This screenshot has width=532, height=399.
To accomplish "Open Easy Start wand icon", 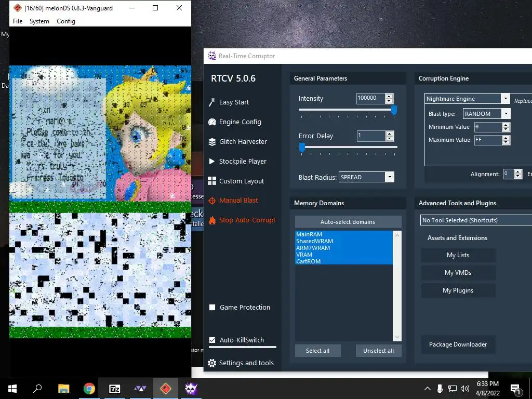I will pyautogui.click(x=212, y=102).
